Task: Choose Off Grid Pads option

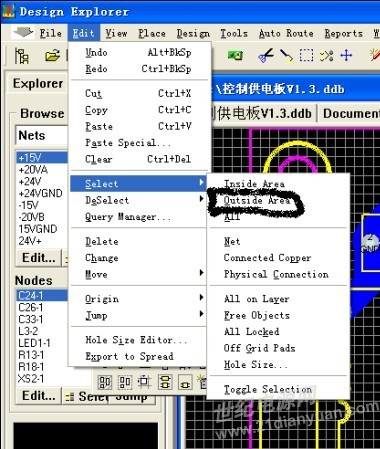Action: 278,348
